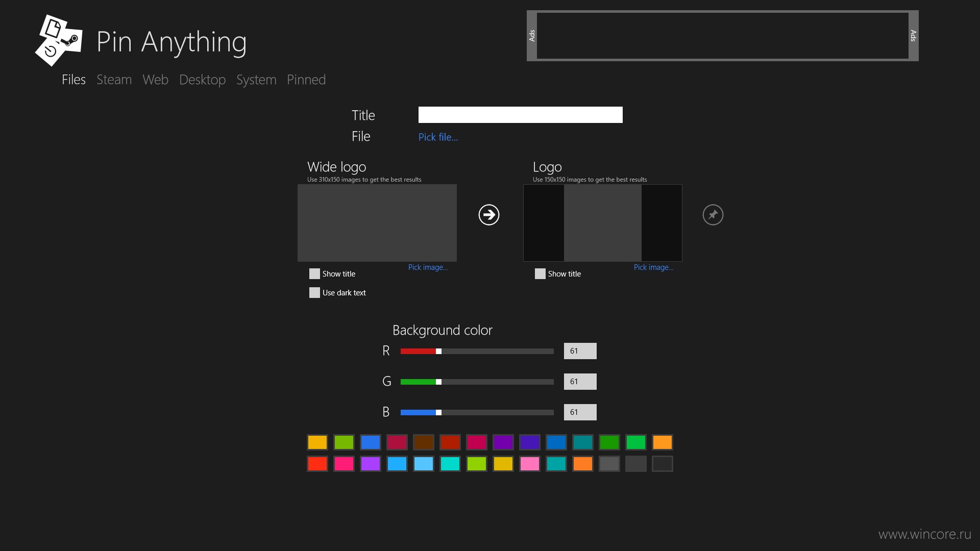Select the bright red swatch in bottom row

pos(317,464)
